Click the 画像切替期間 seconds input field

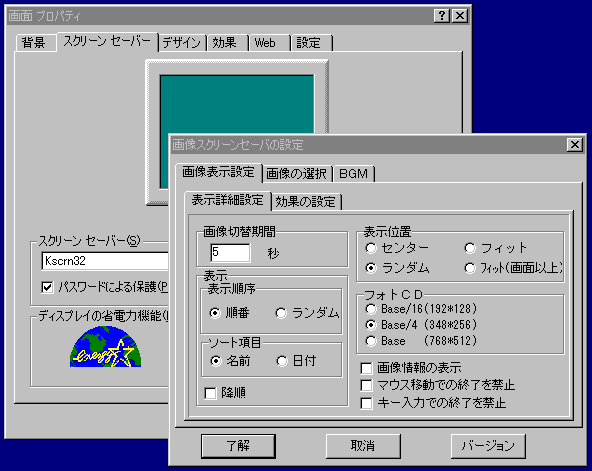pyautogui.click(x=230, y=252)
